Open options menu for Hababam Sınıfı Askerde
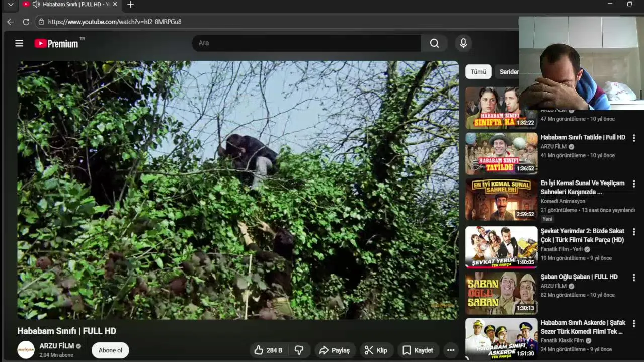Screen dimensions: 644x362 [x=634, y=323]
